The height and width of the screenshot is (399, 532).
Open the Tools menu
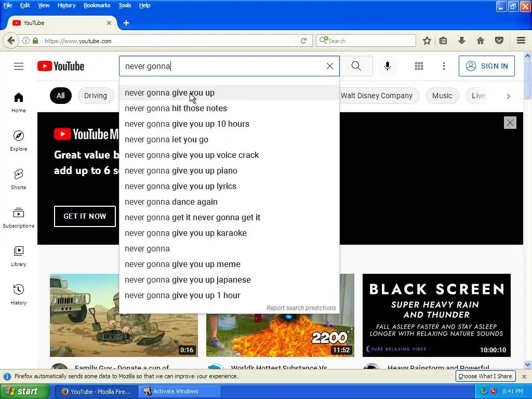(x=125, y=5)
